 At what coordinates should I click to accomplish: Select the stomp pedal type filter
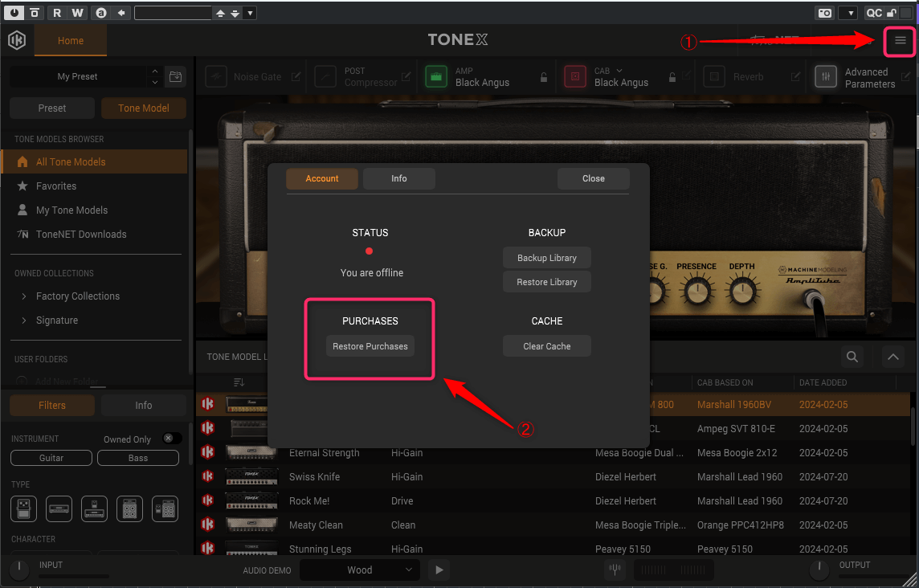23,508
